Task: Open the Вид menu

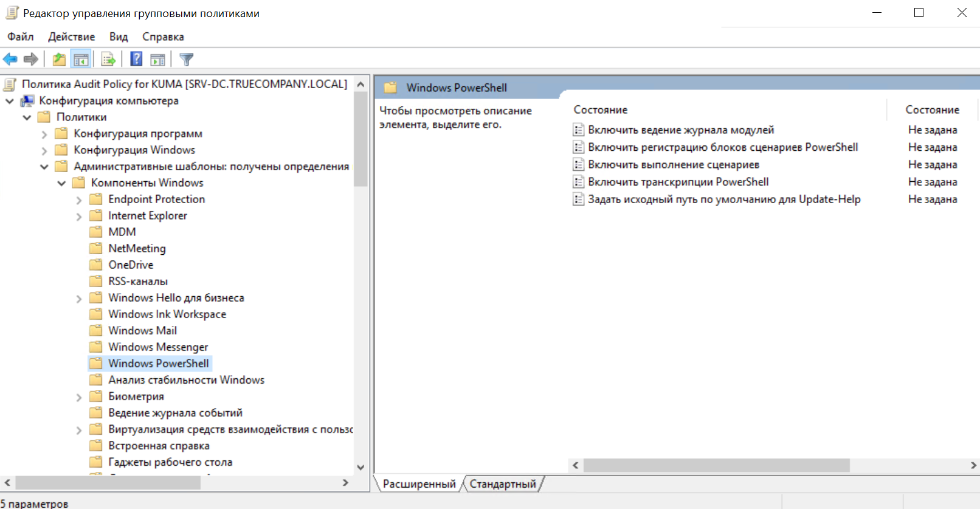Action: coord(119,37)
